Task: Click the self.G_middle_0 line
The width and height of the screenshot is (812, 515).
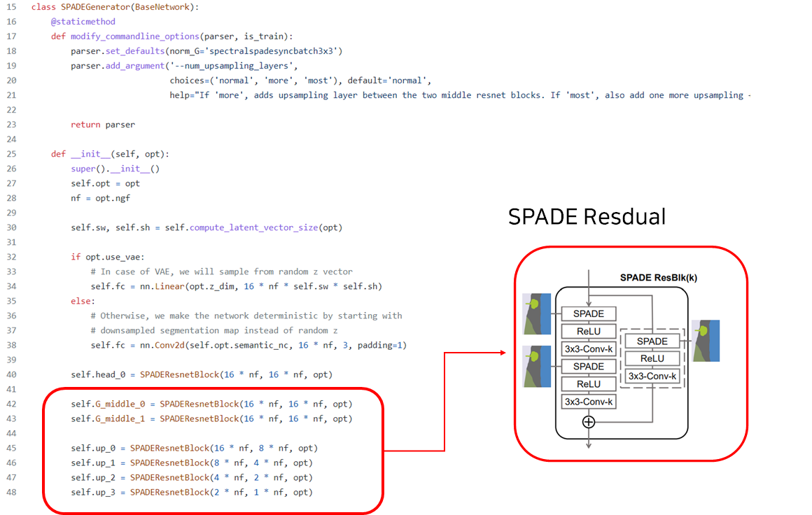Action: click(x=211, y=404)
